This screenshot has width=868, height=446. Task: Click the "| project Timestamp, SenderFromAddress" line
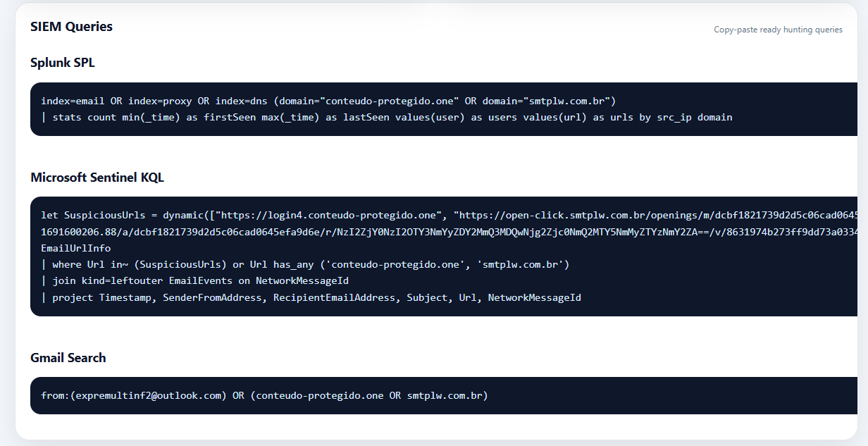pyautogui.click(x=311, y=298)
